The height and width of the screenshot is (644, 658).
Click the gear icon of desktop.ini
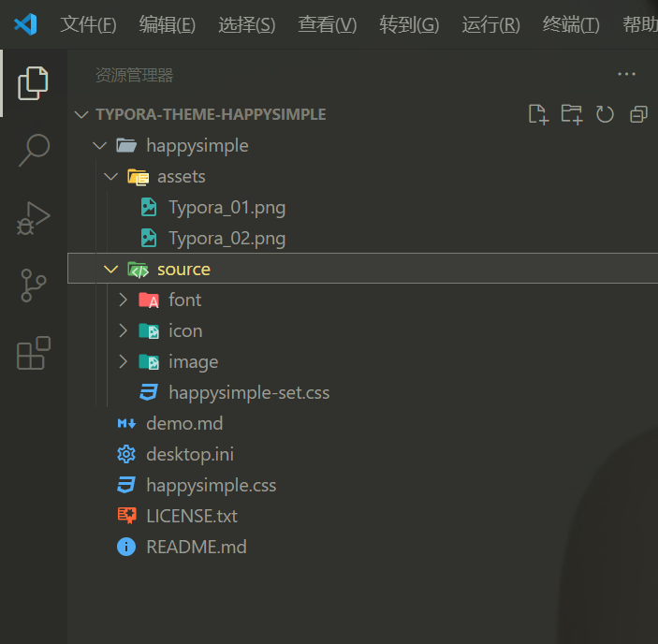coord(126,454)
